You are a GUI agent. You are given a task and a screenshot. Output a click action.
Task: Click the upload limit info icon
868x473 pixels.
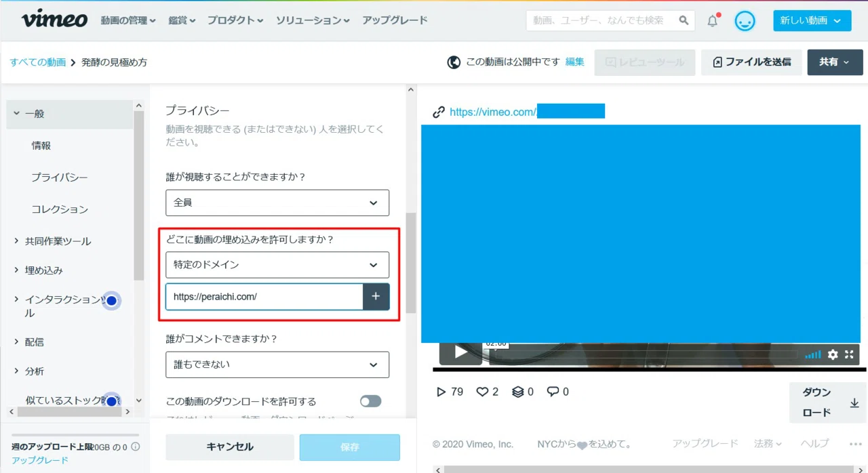[x=136, y=447]
